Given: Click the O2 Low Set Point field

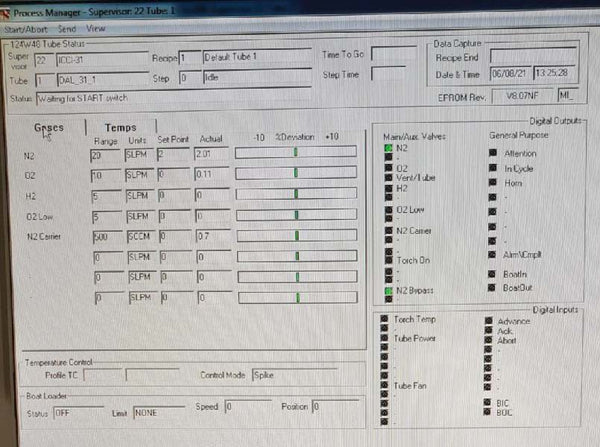Looking at the screenshot, I should (x=174, y=216).
